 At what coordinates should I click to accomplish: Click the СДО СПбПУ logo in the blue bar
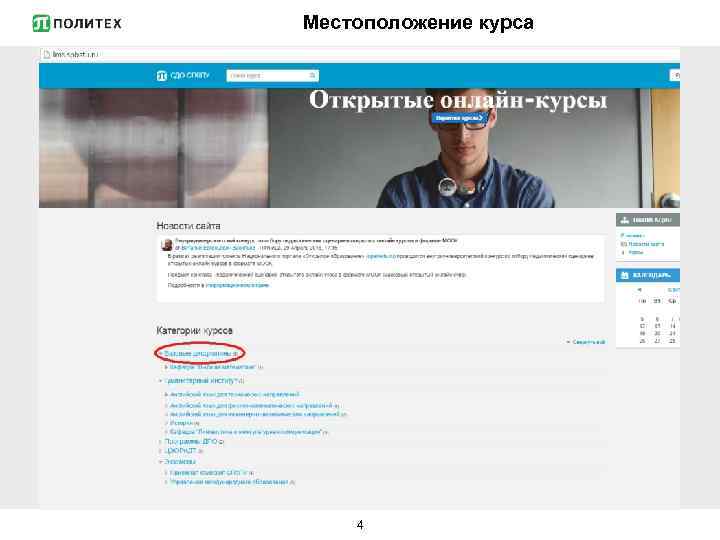coord(183,75)
